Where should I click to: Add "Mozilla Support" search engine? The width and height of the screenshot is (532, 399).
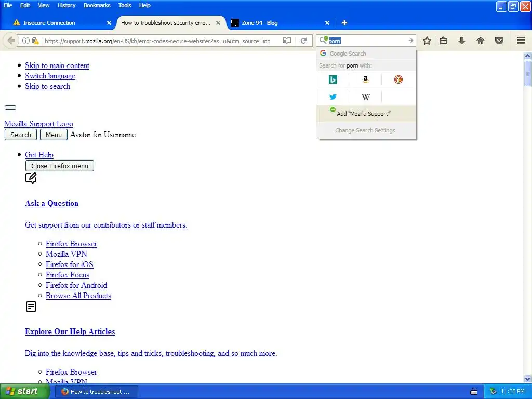[x=366, y=113]
